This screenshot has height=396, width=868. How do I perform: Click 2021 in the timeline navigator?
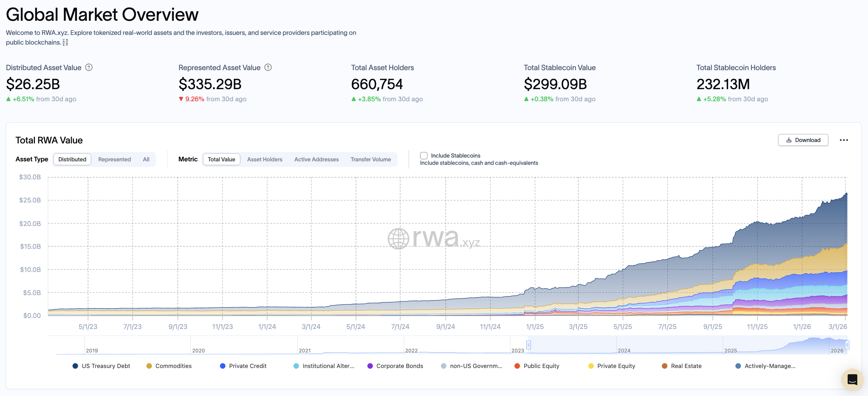305,350
